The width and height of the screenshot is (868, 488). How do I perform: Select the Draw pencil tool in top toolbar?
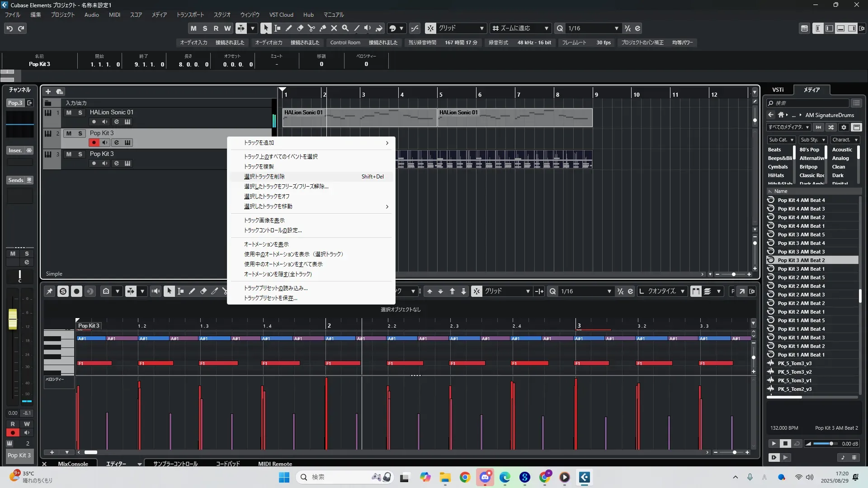[x=288, y=28]
